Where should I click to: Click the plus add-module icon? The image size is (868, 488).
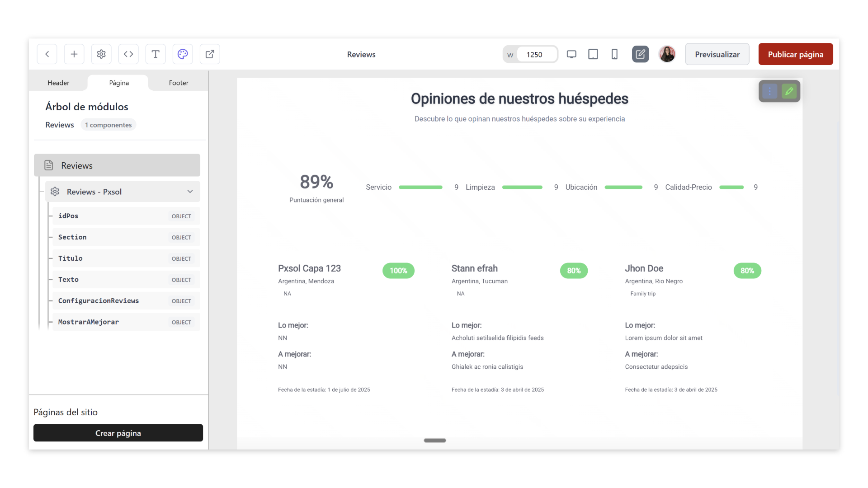click(74, 54)
